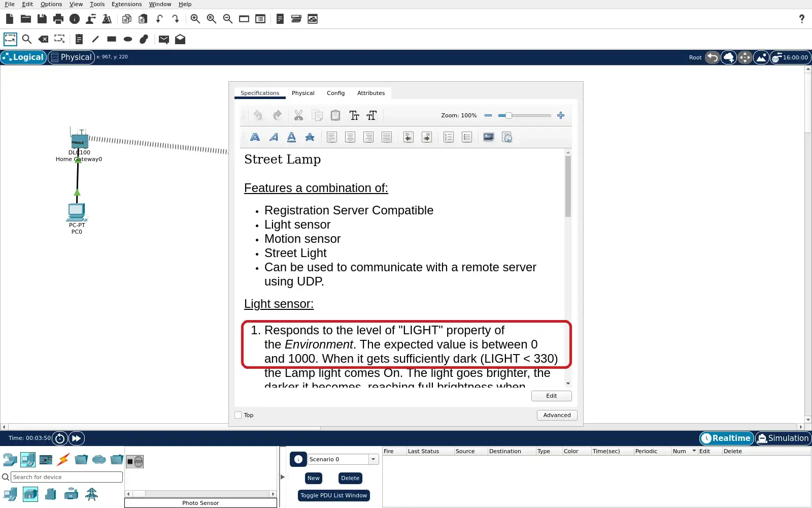Screen dimensions: 812x508
Task: Click the paste clipboard icon in editor
Action: point(335,115)
